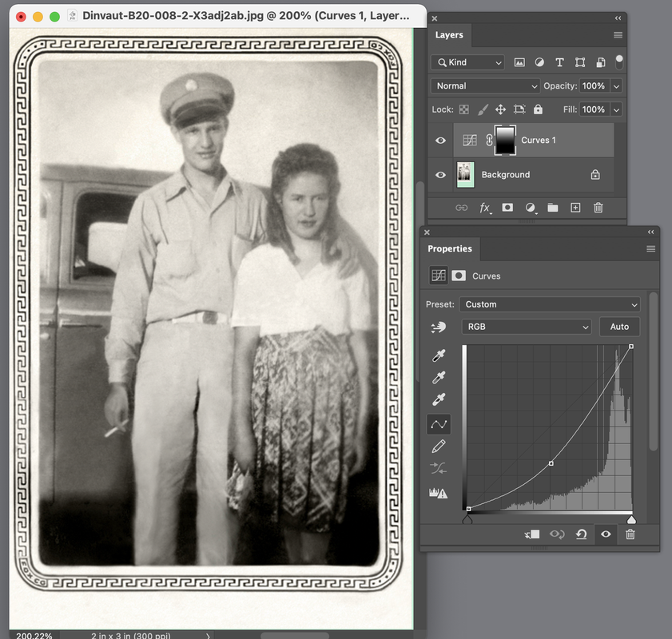Viewport: 672px width, 639px height.
Task: Toggle the Layers filter on/off switch
Action: pyautogui.click(x=619, y=62)
